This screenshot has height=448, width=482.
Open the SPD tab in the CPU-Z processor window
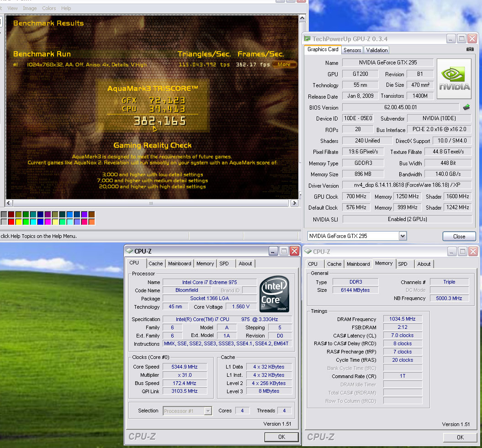pos(224,264)
